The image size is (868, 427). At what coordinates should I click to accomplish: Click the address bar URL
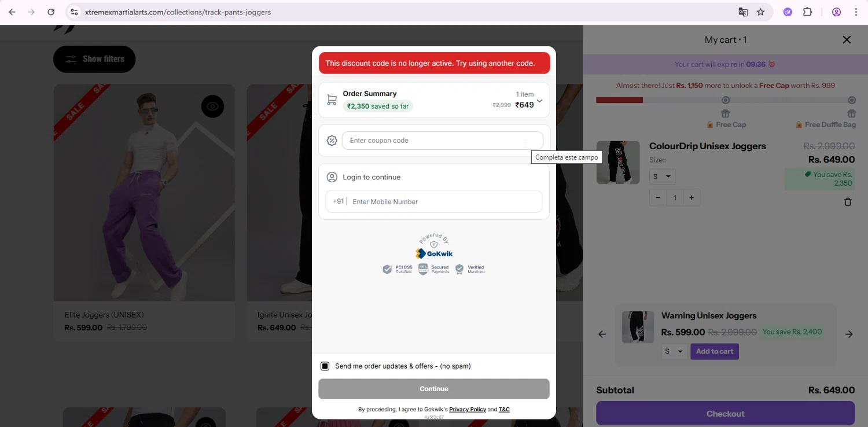(x=178, y=12)
